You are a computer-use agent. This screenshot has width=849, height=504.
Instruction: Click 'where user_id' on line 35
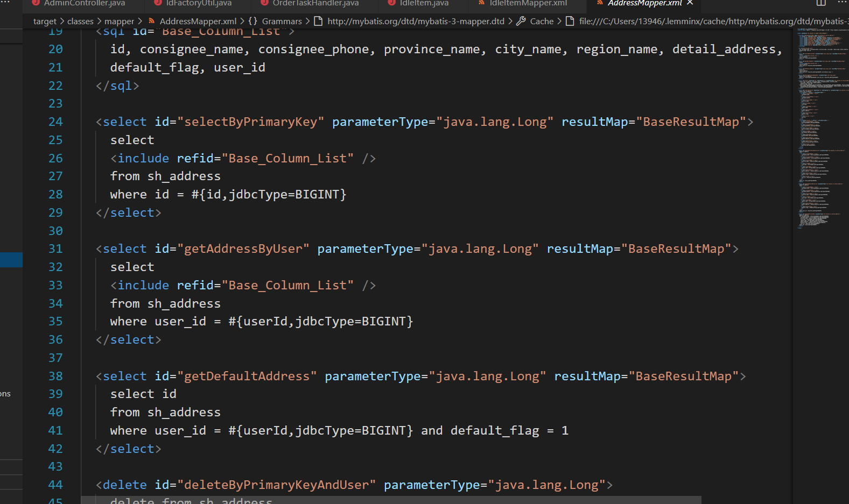(158, 322)
